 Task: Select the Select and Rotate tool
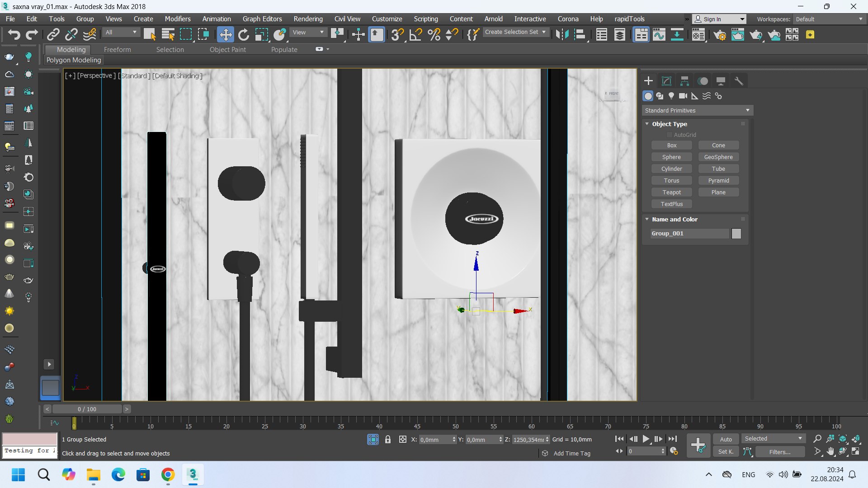[244, 35]
